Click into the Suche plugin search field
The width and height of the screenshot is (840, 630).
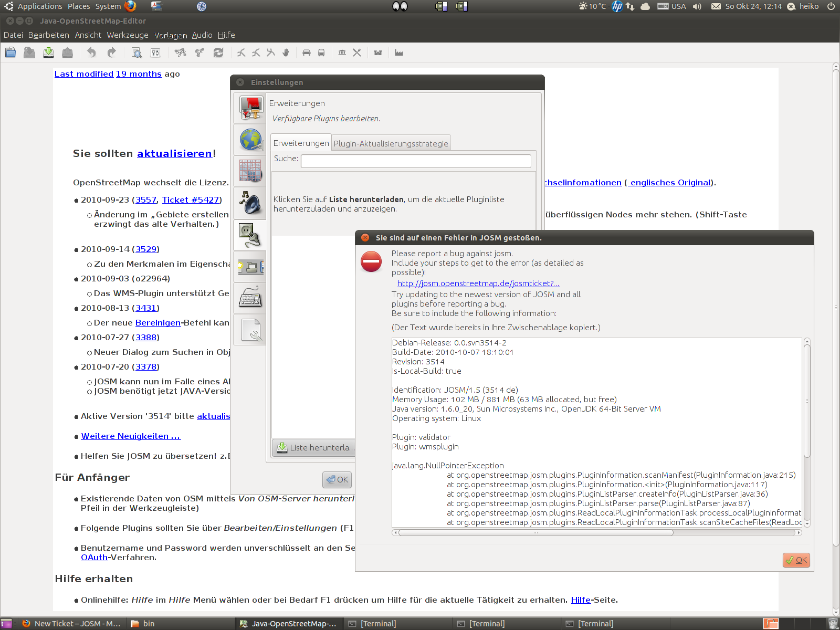(415, 161)
